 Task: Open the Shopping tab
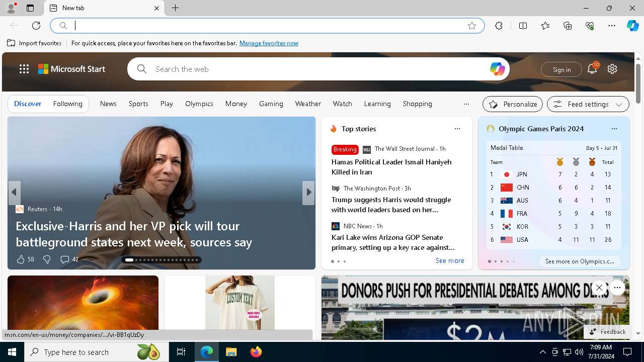click(x=417, y=104)
